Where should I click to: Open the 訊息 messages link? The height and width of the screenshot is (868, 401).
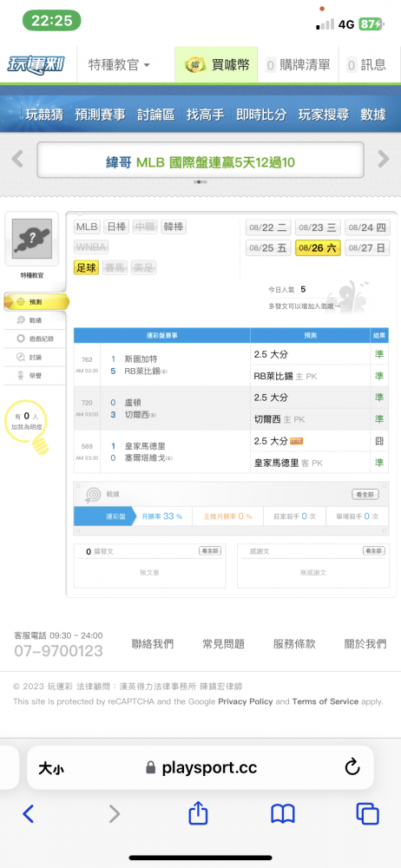(x=366, y=65)
